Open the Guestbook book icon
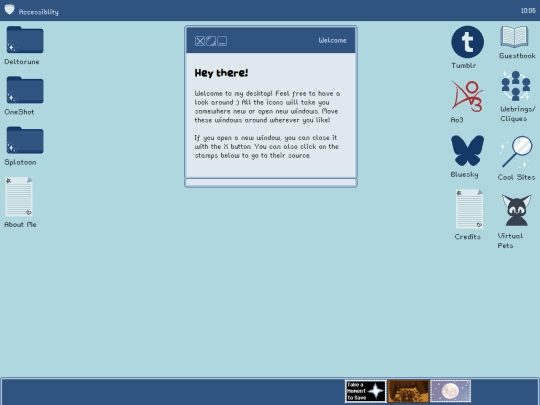 tap(514, 37)
